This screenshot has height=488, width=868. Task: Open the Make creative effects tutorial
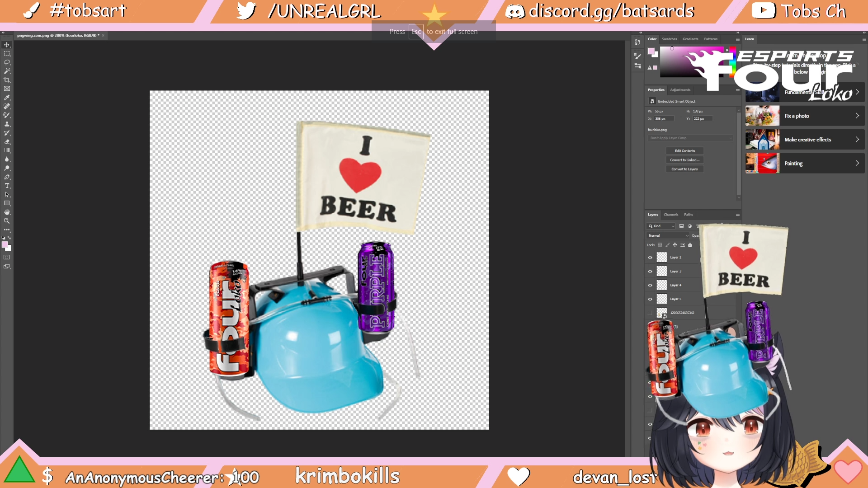coord(805,140)
